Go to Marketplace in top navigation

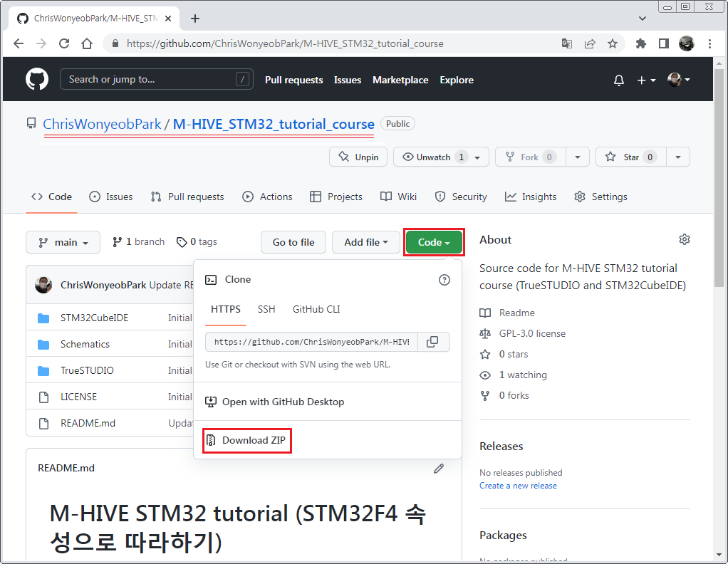click(400, 80)
